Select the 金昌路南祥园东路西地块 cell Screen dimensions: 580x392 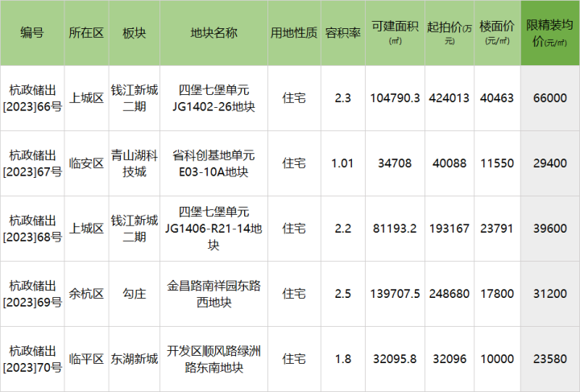coord(213,294)
